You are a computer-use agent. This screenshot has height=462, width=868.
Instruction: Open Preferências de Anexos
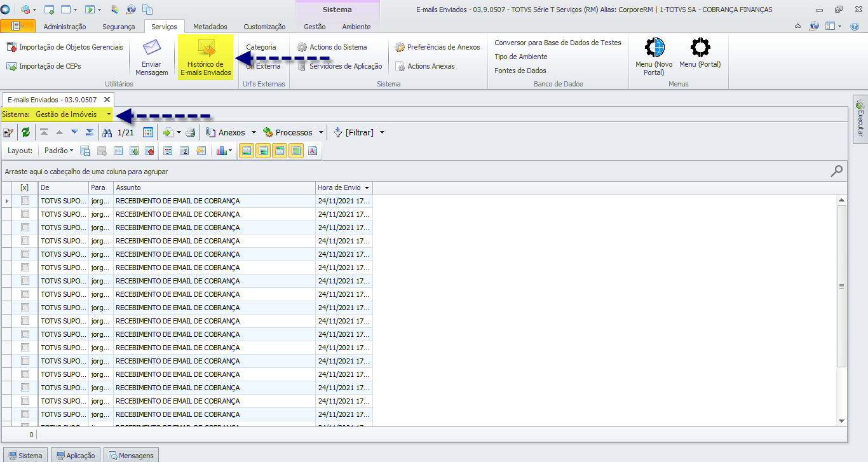[437, 47]
